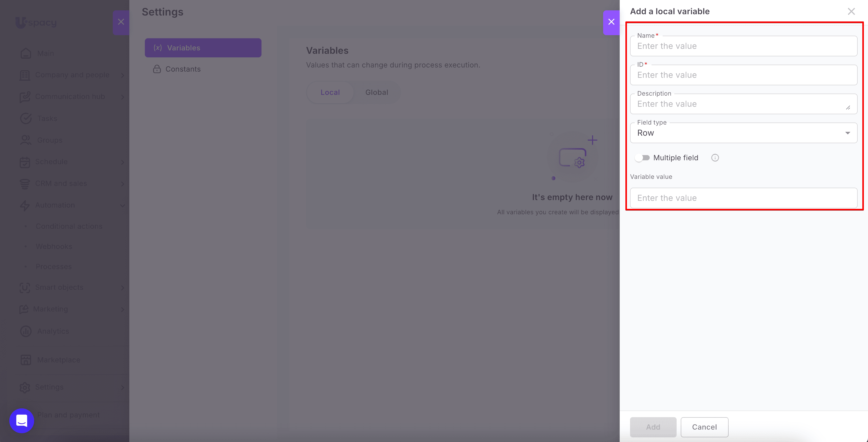Click the Marketplace store icon
Image resolution: width=868 pixels, height=442 pixels.
pyautogui.click(x=26, y=360)
